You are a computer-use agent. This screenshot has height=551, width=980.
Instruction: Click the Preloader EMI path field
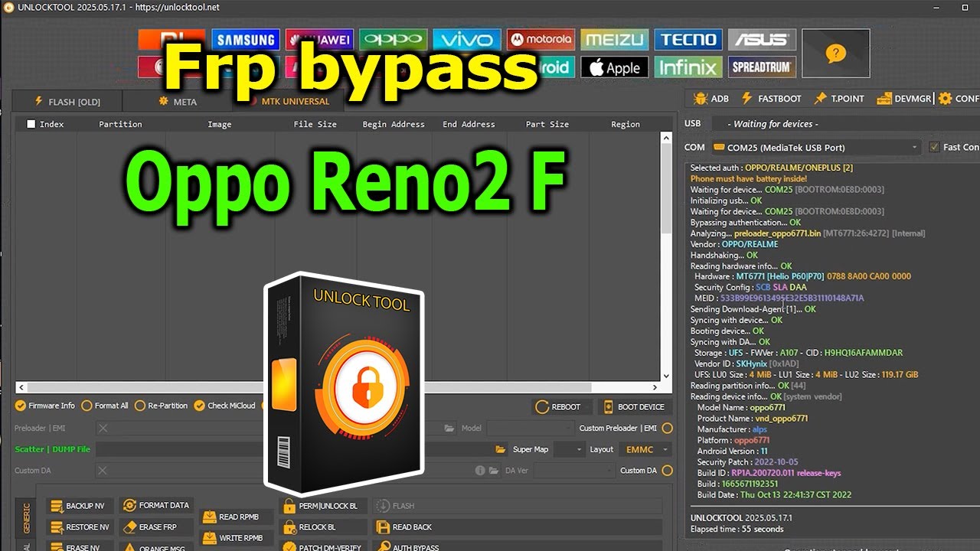[x=276, y=429]
